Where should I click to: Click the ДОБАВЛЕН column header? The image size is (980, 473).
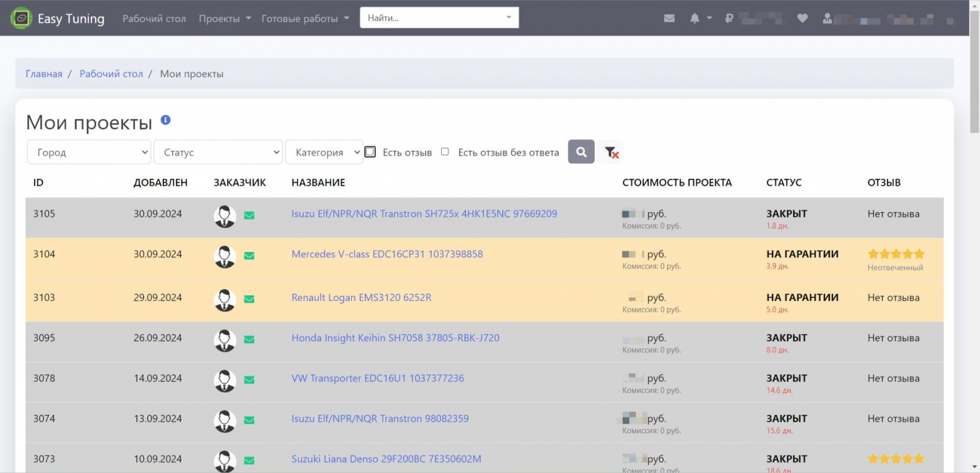coord(160,183)
